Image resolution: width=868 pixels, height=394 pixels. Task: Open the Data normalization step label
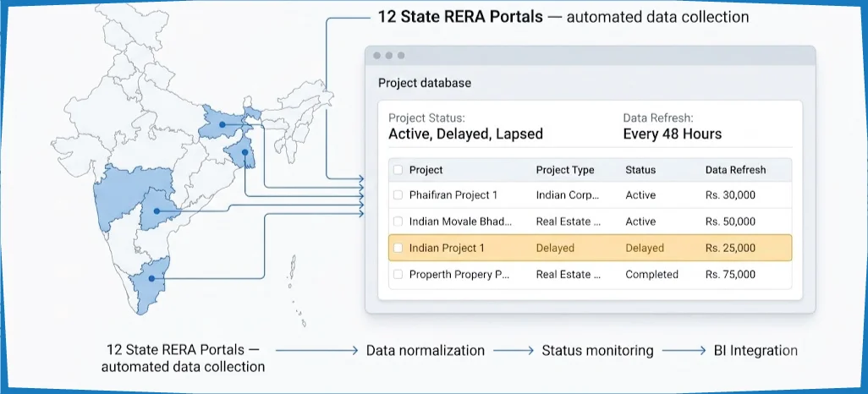(426, 350)
